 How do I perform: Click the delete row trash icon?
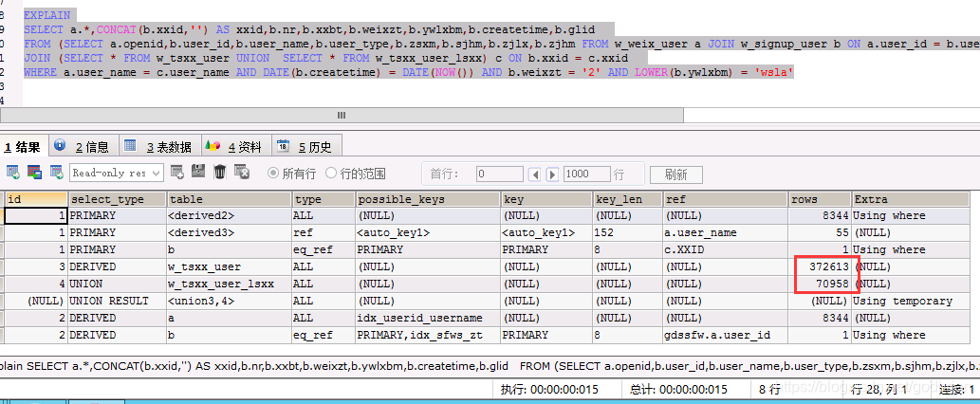click(219, 173)
